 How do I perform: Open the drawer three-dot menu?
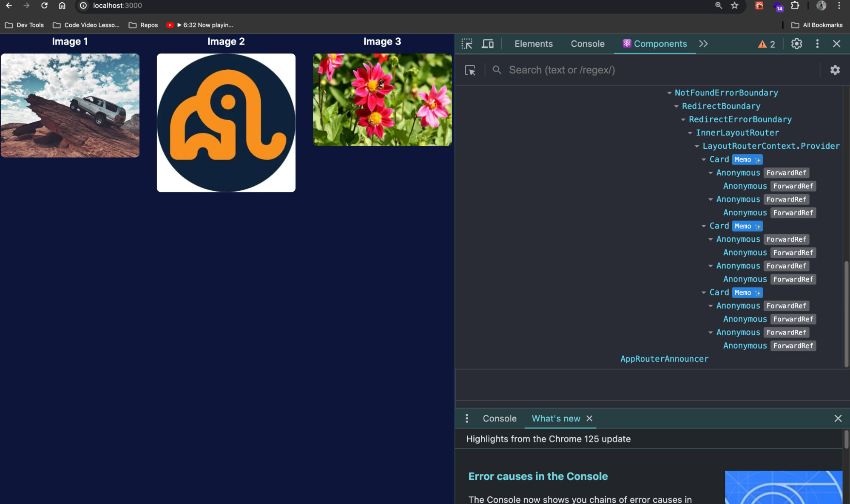coord(467,419)
